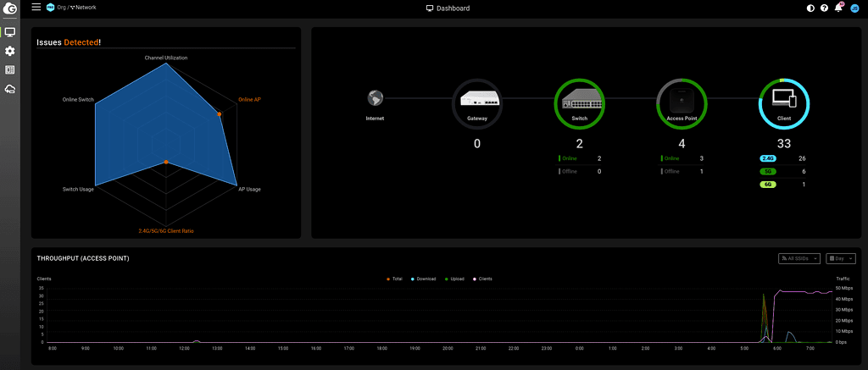Click the Access Point device icon

point(682,100)
